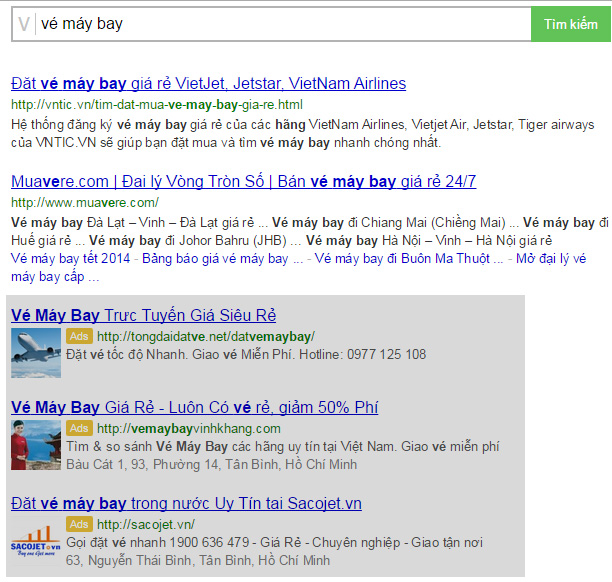
Task: Open ad "Vé Máy Bay Giá Rẻ - Luôn Có vé rẻ"
Action: (x=194, y=408)
